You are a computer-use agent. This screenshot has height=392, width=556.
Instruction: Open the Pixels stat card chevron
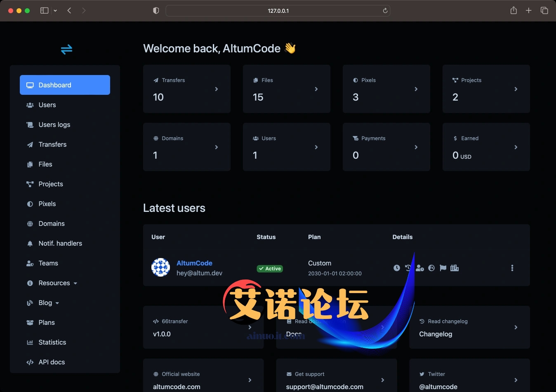pos(416,89)
